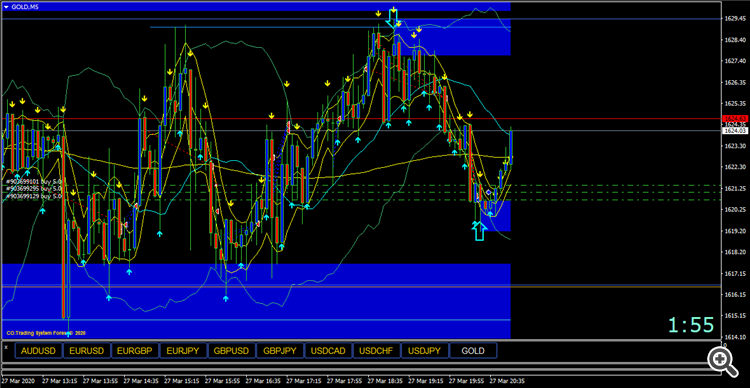Choose the USDCAD symbol button

pos(328,351)
